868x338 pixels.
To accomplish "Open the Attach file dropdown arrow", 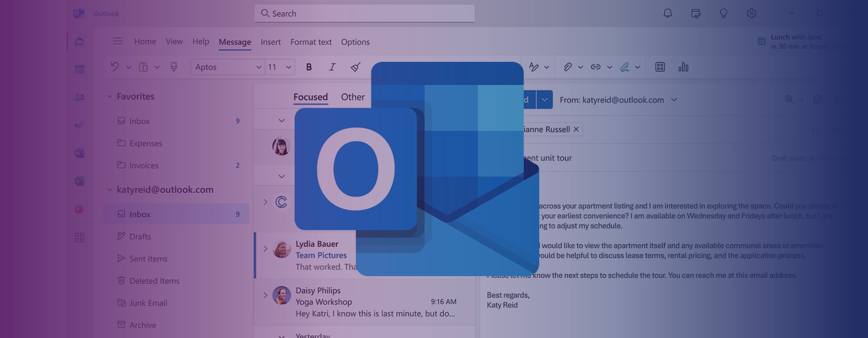I will (580, 67).
